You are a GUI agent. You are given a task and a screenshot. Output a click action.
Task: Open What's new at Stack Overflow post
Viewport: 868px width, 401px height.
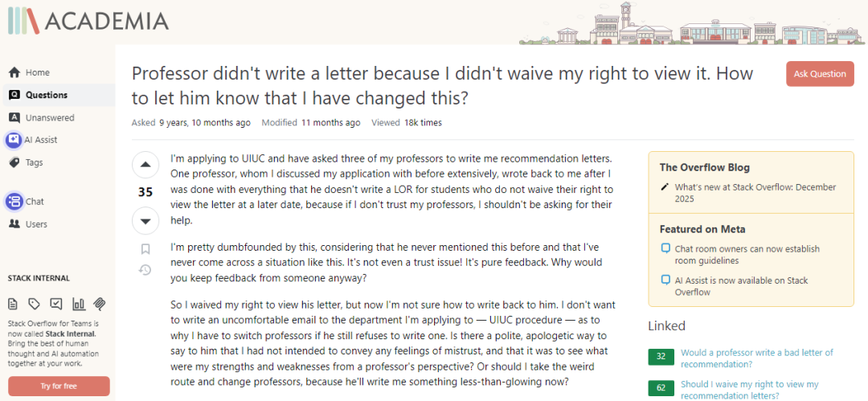[x=755, y=193]
